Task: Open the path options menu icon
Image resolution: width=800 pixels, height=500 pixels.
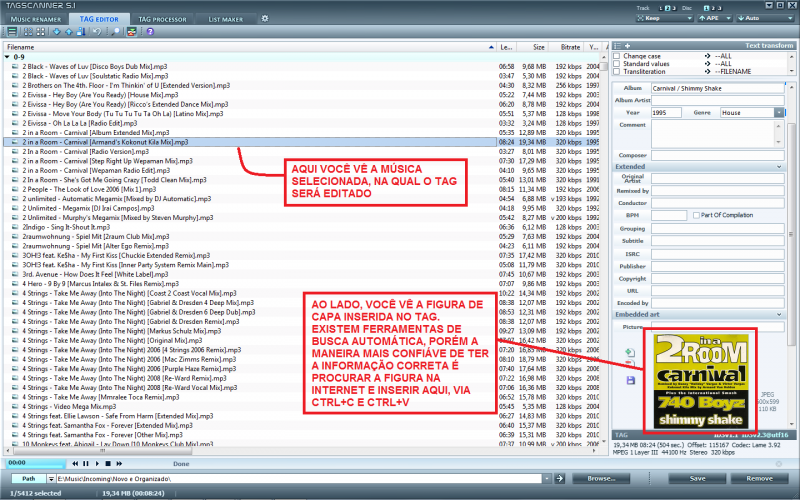Action: pos(51,479)
